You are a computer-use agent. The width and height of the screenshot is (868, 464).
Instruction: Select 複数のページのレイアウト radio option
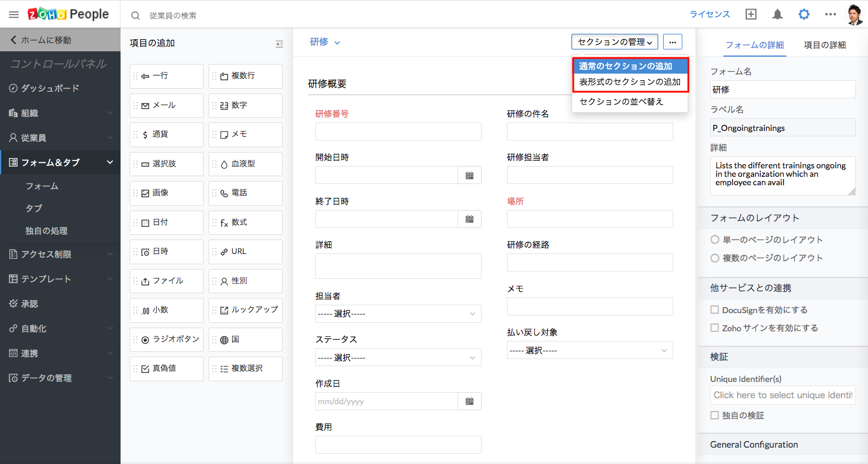tap(715, 258)
